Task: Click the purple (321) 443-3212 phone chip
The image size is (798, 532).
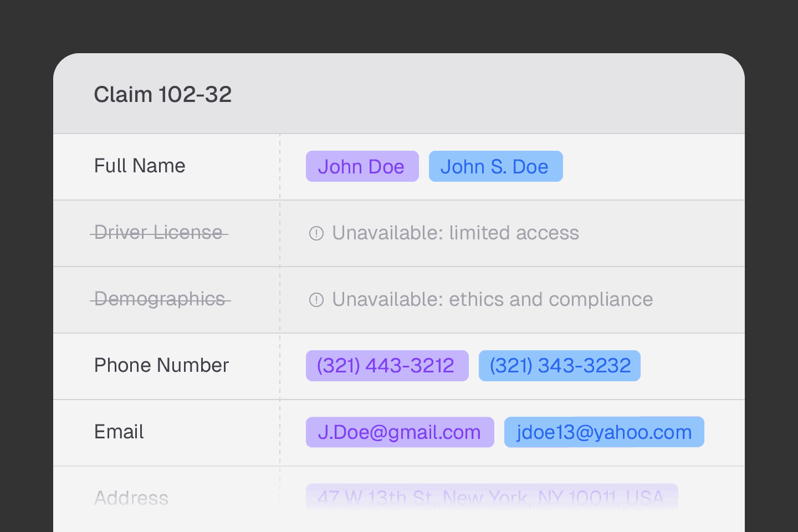Action: tap(387, 366)
